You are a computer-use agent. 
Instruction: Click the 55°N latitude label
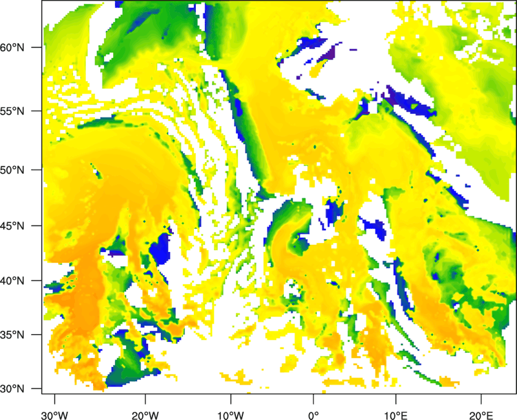point(12,111)
